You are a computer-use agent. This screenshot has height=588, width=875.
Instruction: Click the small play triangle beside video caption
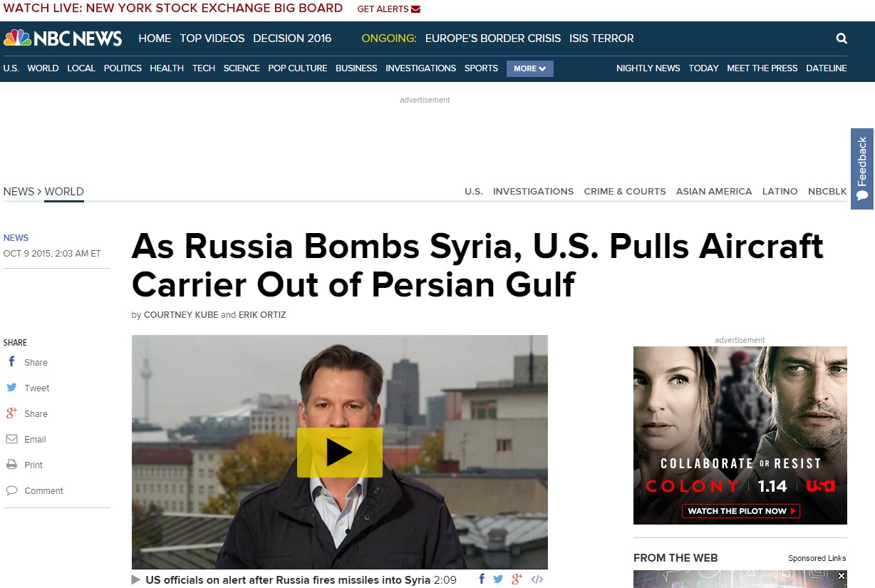pos(136,580)
